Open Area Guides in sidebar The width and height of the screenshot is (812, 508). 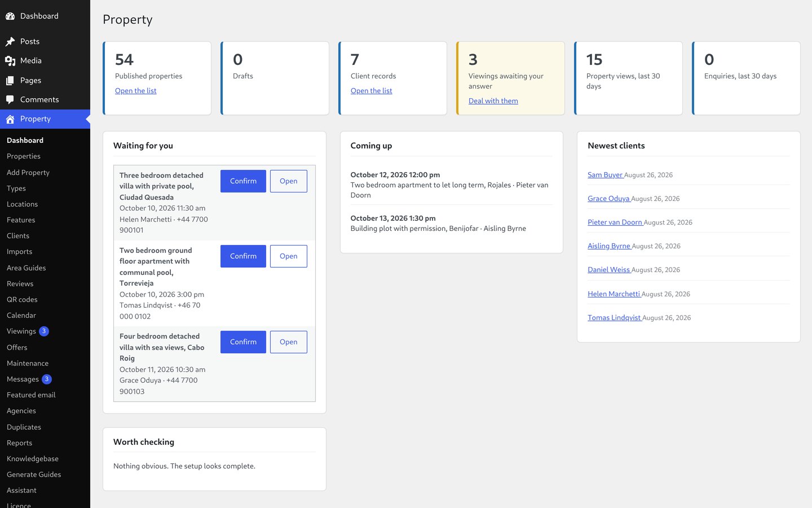(27, 268)
